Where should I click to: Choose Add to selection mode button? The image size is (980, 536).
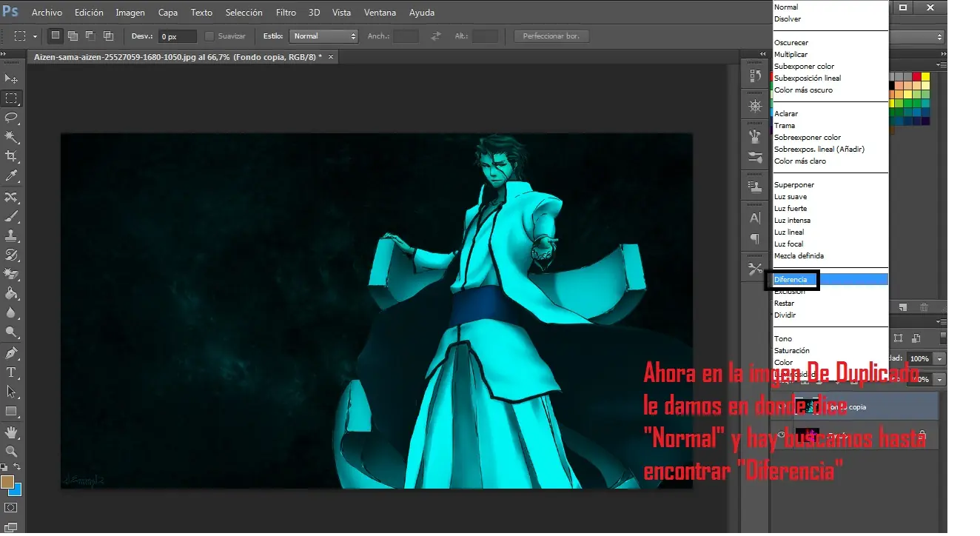(73, 36)
